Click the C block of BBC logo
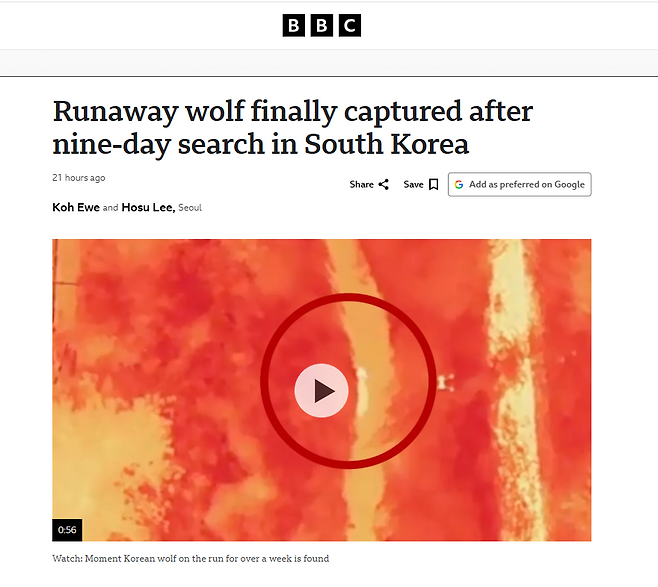 pyautogui.click(x=350, y=26)
